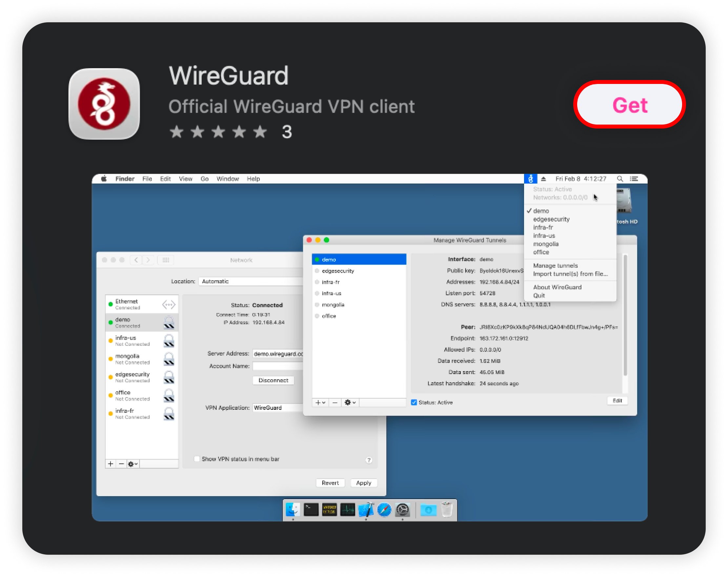This screenshot has width=728, height=577.
Task: Expand the add tunnel plus dropdown
Action: coord(320,403)
